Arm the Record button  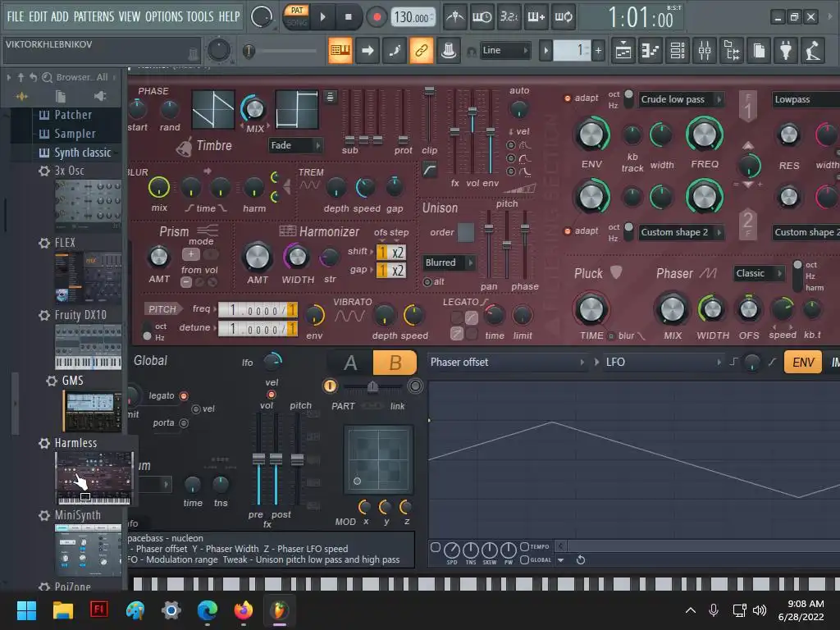[377, 17]
